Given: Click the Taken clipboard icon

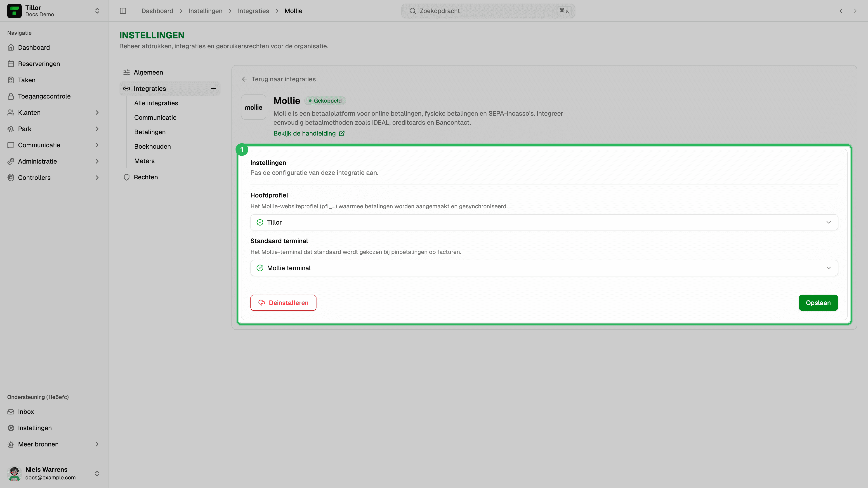Looking at the screenshot, I should coord(11,80).
